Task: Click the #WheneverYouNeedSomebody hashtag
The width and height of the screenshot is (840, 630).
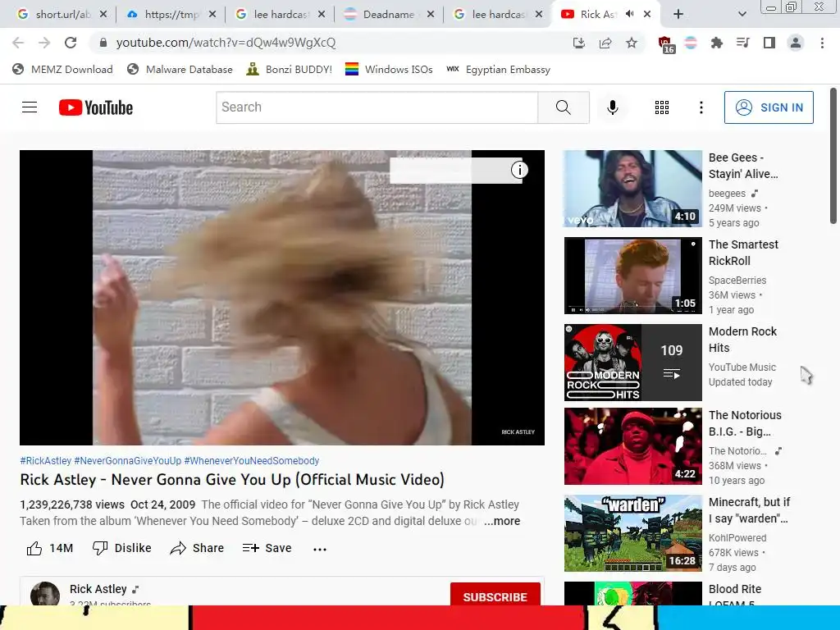Action: pos(252,461)
